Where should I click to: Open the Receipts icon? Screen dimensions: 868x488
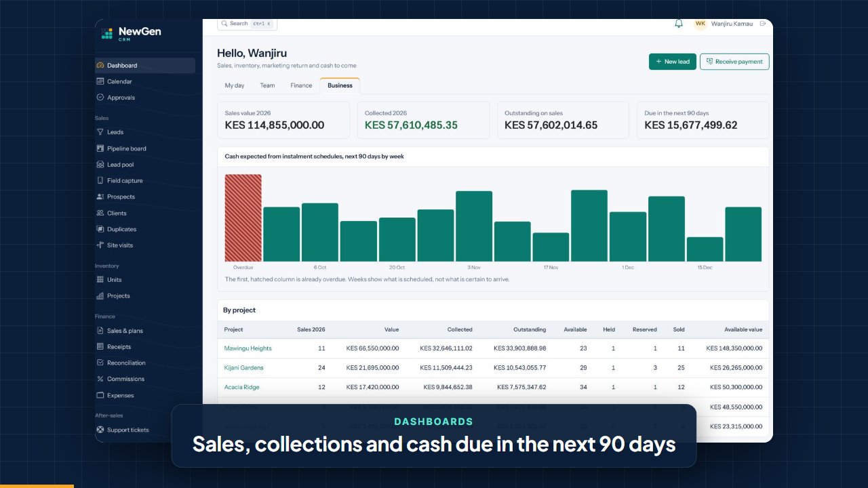coord(100,347)
